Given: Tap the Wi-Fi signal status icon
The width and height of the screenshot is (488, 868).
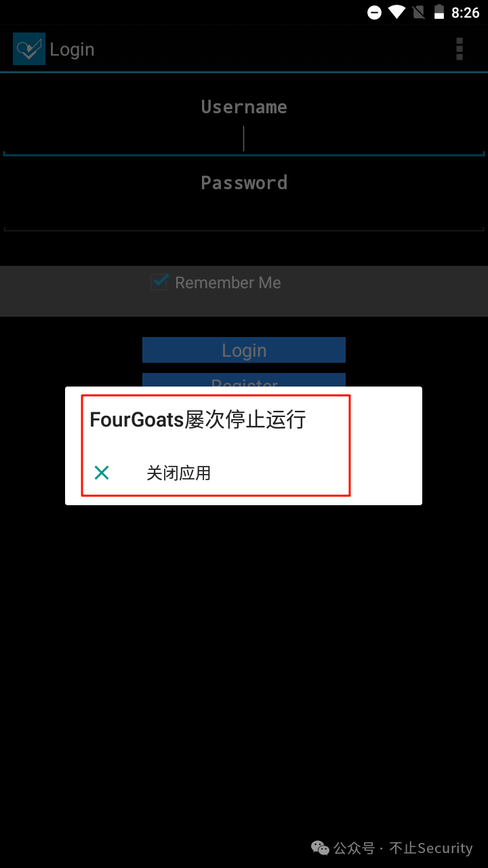Looking at the screenshot, I should [x=398, y=12].
